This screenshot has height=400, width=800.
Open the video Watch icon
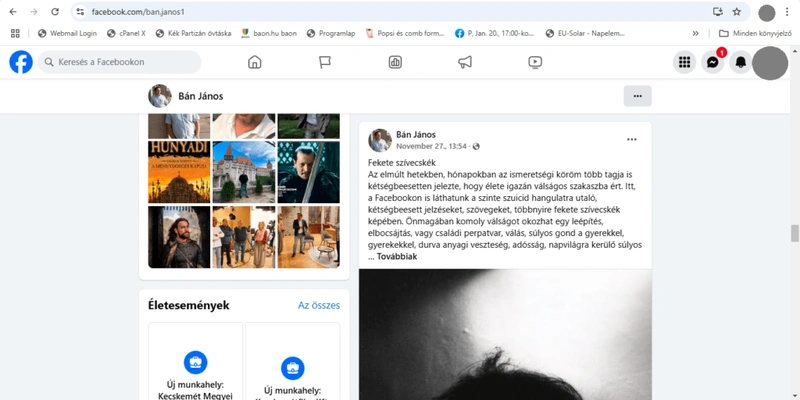535,62
